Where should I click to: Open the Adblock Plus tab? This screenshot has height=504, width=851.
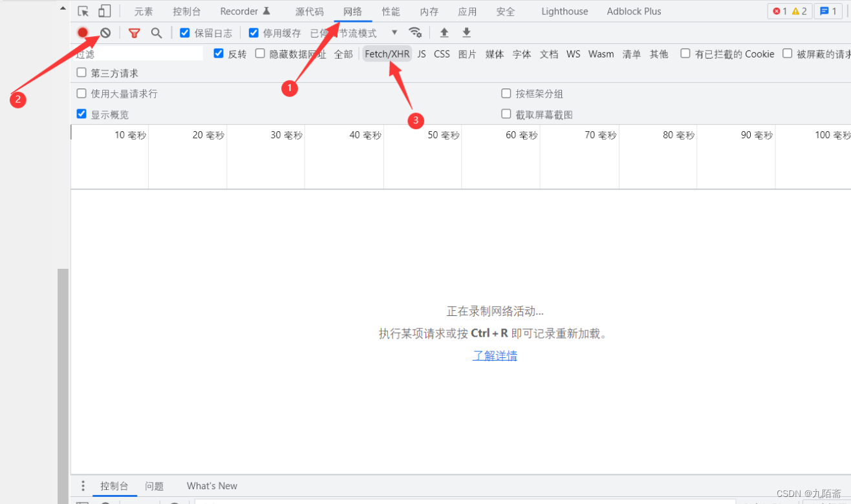pos(634,12)
